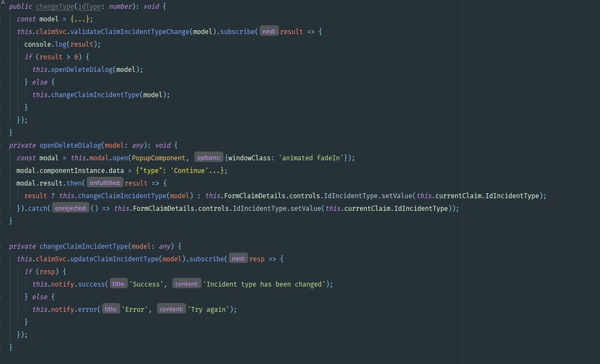Click validateClaimIncidentTypeChange method call
This screenshot has width=600, height=364.
pos(130,32)
